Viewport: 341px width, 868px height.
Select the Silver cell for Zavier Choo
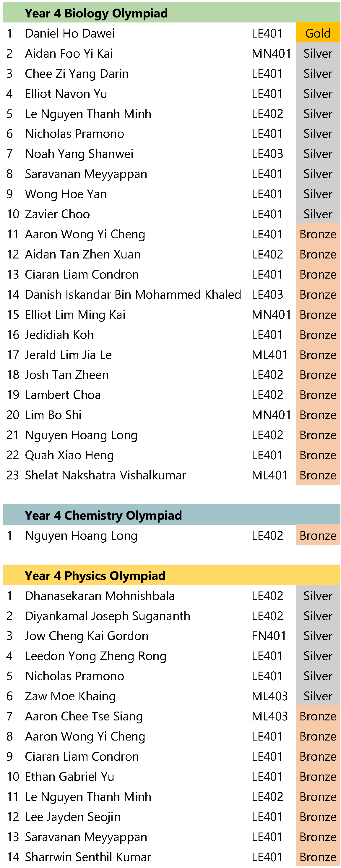pyautogui.click(x=318, y=214)
